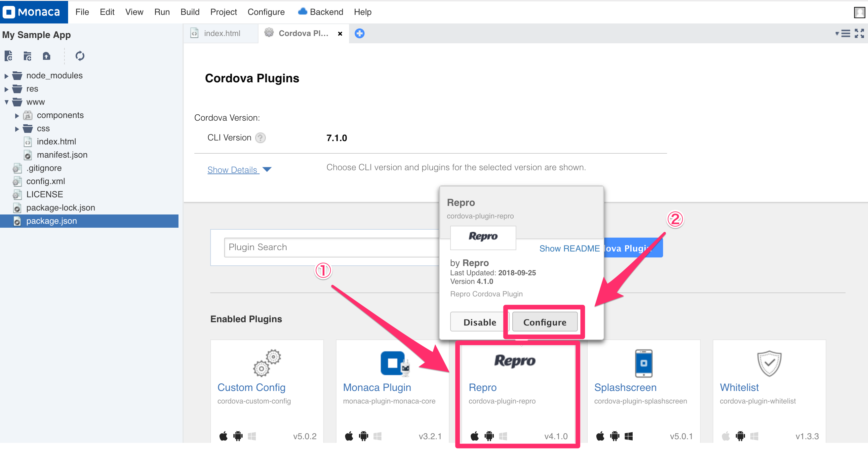Open the Custom Config plugin link
Screen dimensions: 868x462
click(251, 388)
